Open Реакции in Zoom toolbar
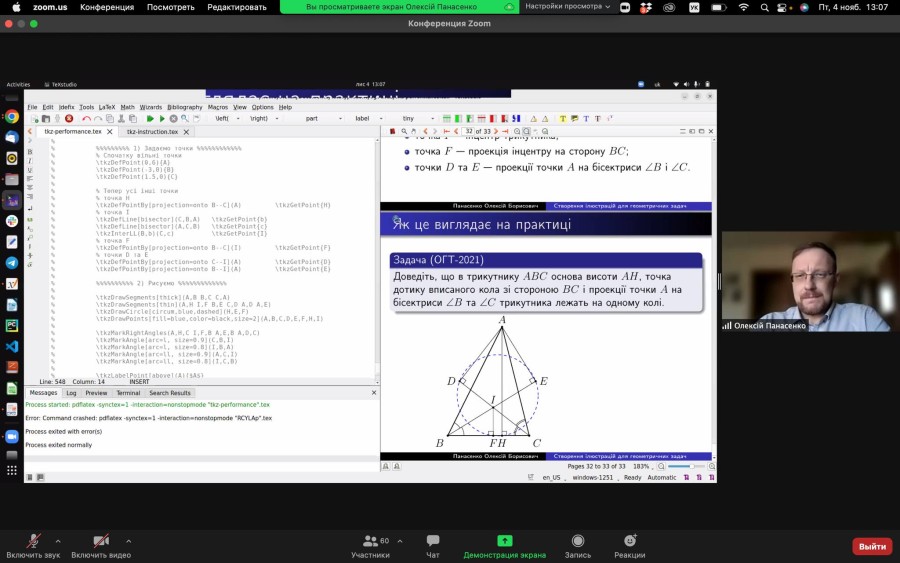Viewport: 900px width, 563px height. pyautogui.click(x=630, y=546)
